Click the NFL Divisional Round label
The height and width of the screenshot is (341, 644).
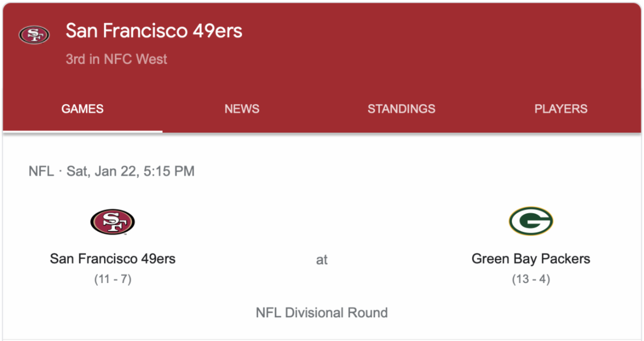pos(321,313)
